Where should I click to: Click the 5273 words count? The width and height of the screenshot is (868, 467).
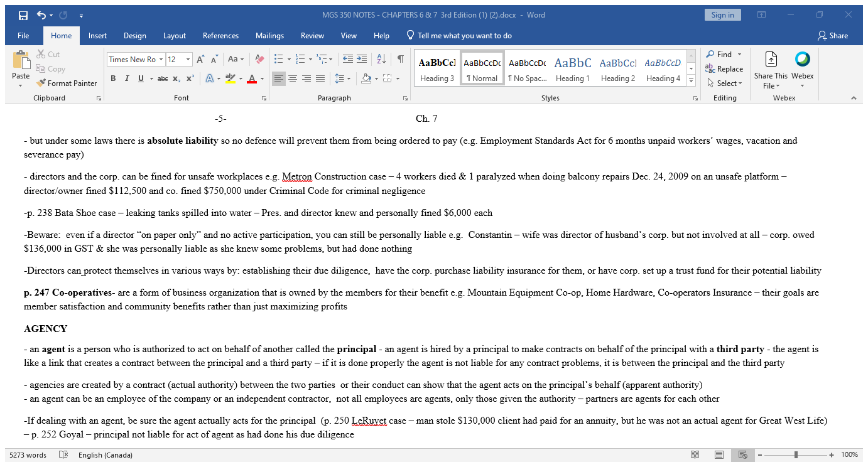28,455
